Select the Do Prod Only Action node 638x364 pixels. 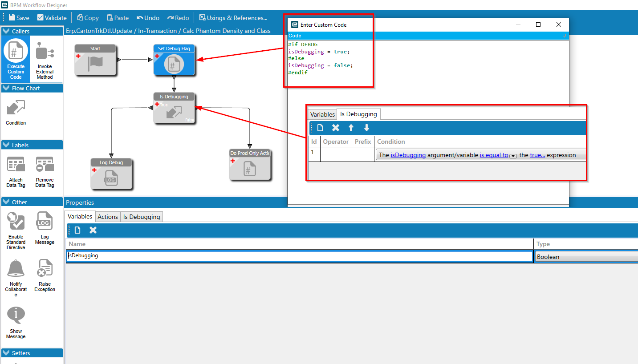(x=250, y=165)
